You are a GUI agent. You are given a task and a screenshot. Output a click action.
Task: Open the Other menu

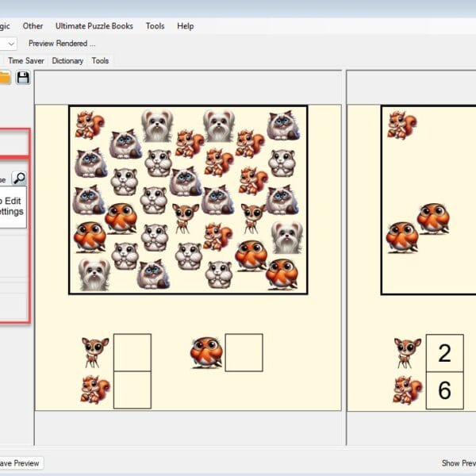pos(33,26)
